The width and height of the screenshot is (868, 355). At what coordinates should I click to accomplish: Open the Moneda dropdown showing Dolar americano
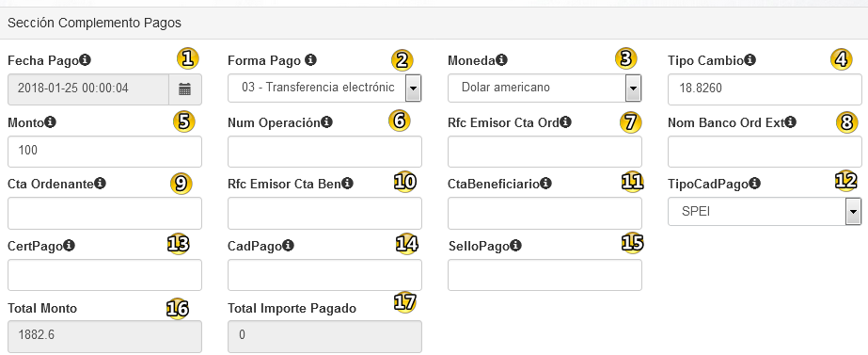(x=544, y=88)
